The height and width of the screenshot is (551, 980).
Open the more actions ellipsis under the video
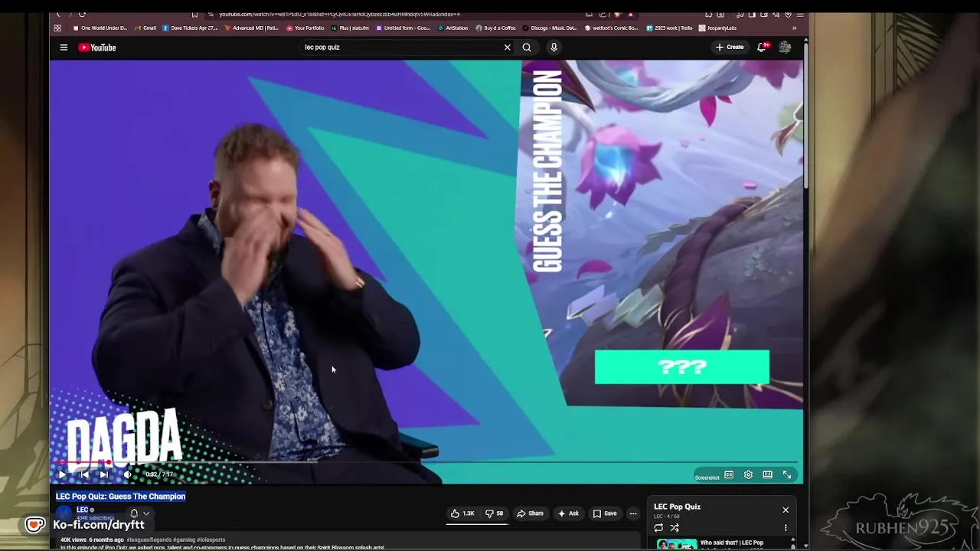(x=632, y=514)
